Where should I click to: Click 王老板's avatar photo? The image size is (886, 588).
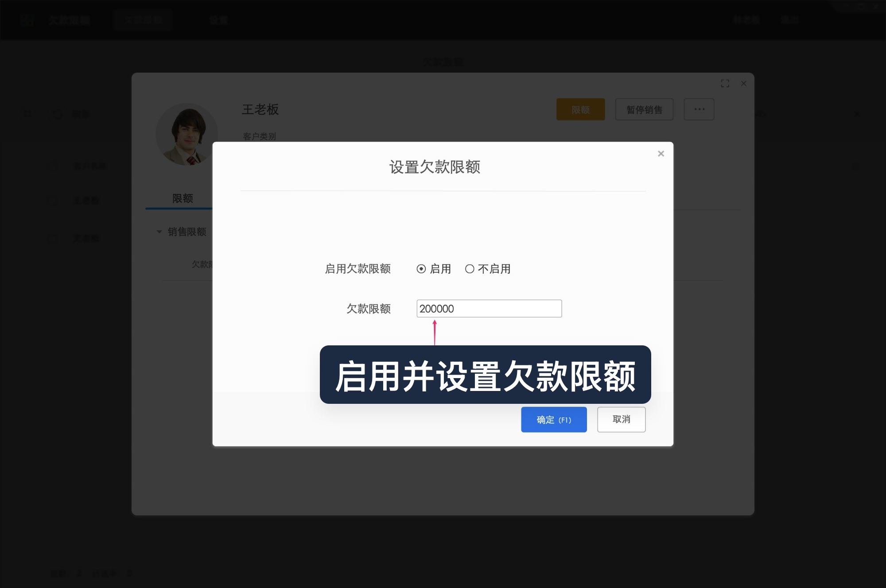coord(187,134)
